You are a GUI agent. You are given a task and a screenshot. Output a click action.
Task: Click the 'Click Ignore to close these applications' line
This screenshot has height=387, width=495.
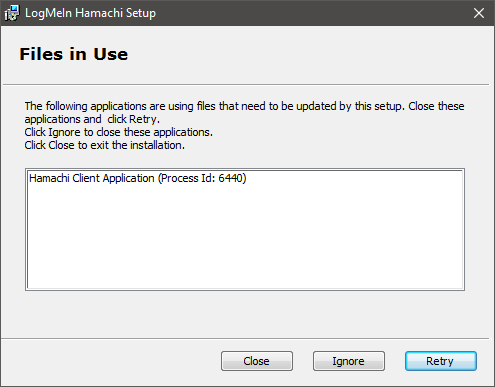point(118,132)
